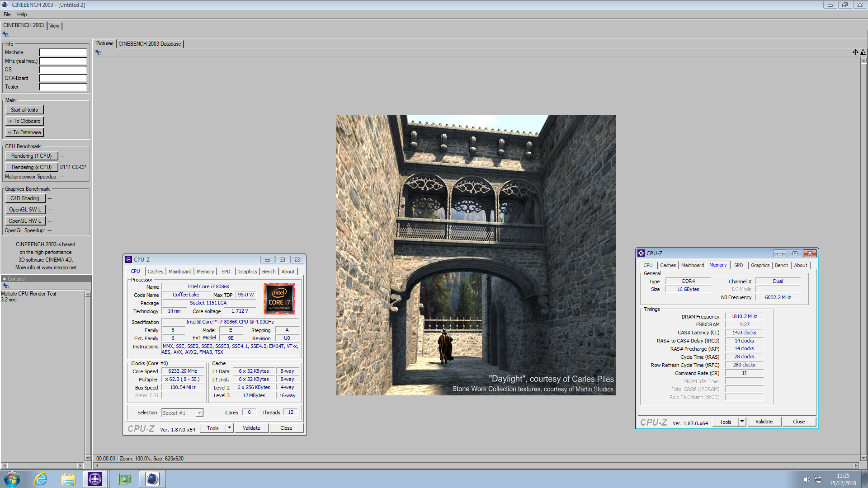Select CINEBENCH 2003 Database tab
Image resolution: width=868 pixels, height=488 pixels.
coord(150,44)
